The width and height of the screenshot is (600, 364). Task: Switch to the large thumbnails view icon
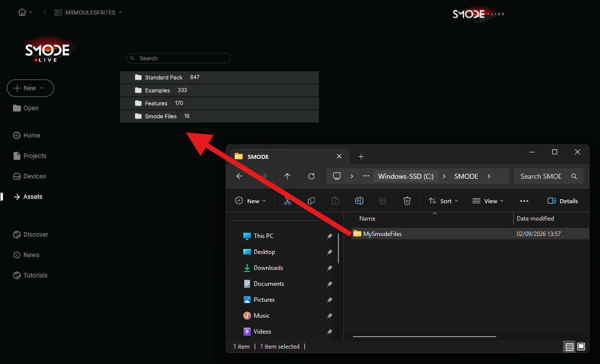581,347
